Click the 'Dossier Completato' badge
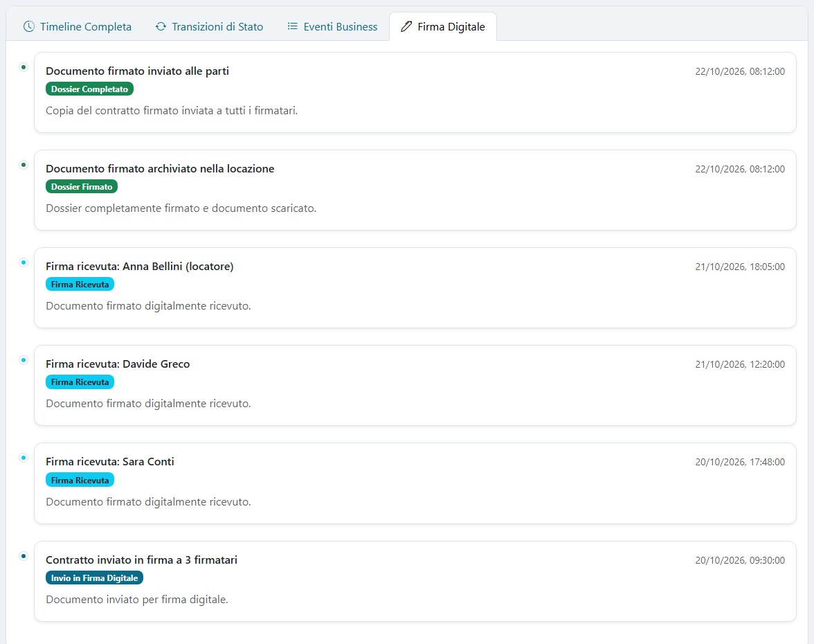Screen dimensions: 814x644 89,89
